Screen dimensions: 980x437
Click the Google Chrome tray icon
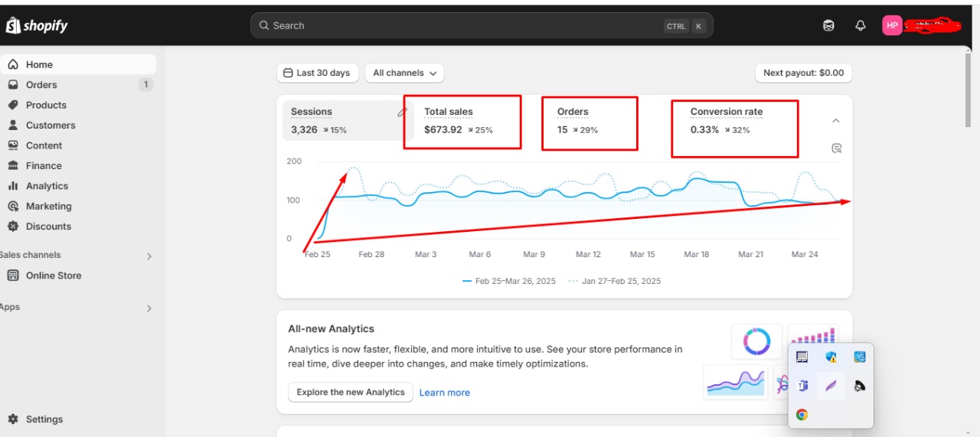point(802,415)
